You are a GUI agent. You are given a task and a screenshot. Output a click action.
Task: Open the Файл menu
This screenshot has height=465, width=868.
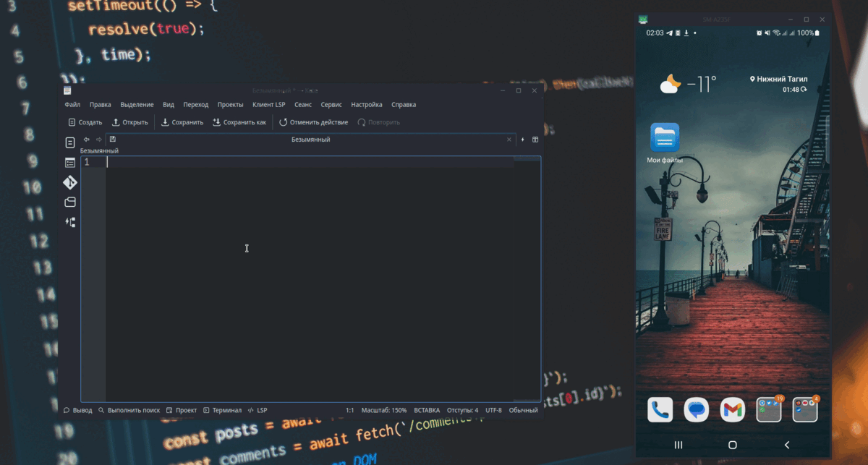(72, 105)
